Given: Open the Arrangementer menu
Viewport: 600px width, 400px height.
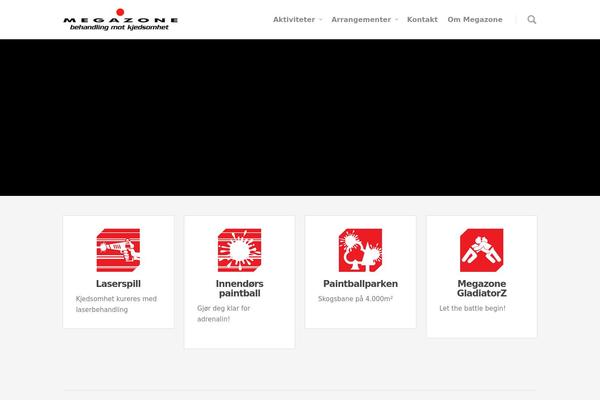Looking at the screenshot, I should (361, 20).
